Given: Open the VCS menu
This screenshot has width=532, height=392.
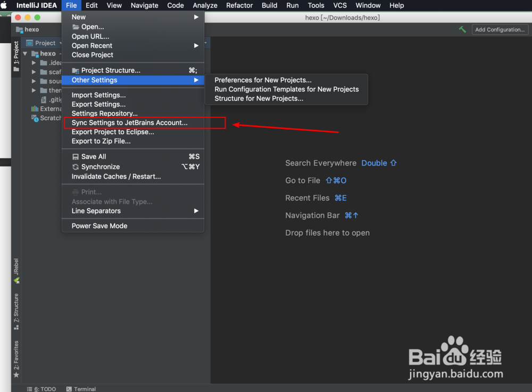Looking at the screenshot, I should tap(340, 5).
